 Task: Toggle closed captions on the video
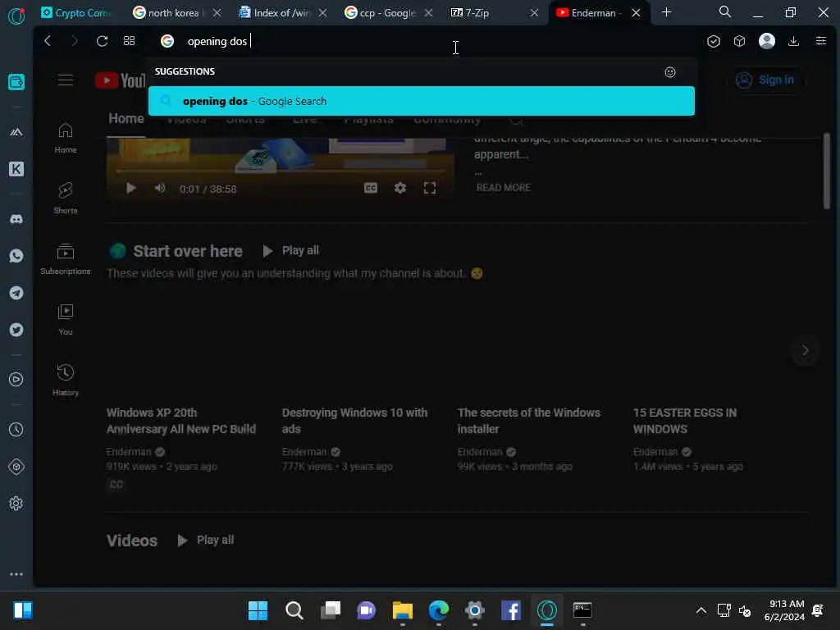tap(371, 188)
